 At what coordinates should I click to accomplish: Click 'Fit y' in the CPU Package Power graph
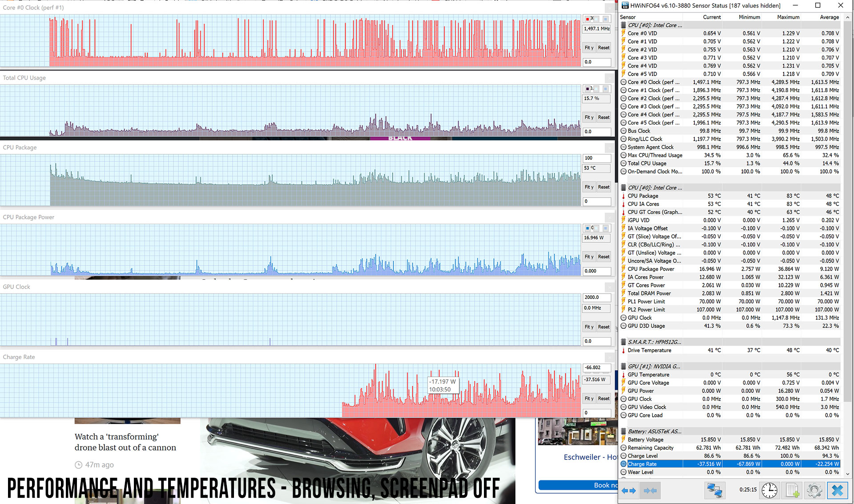(589, 257)
